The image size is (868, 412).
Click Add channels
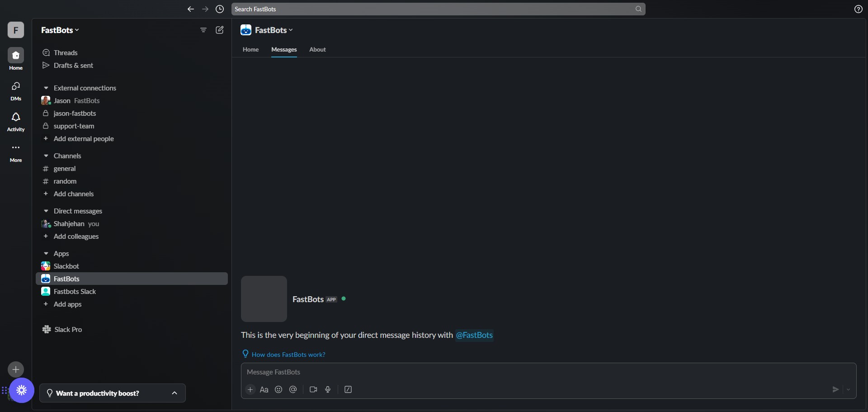coord(132,194)
